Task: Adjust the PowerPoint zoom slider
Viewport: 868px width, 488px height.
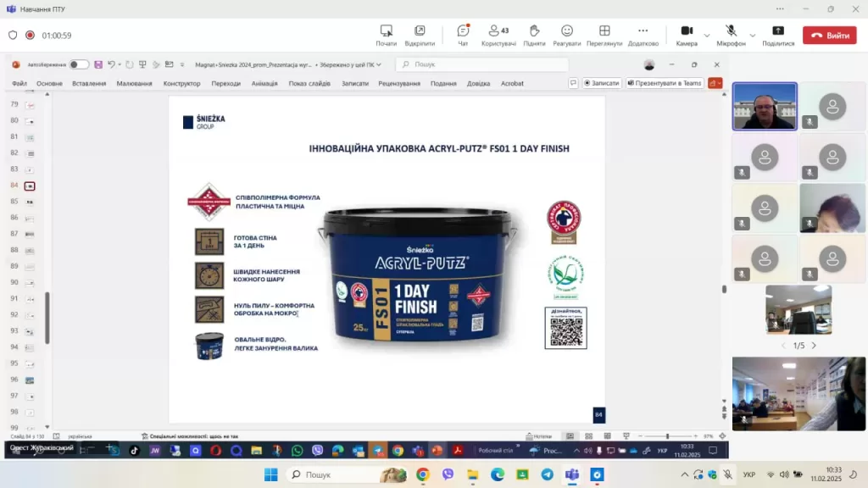Action: (667, 436)
